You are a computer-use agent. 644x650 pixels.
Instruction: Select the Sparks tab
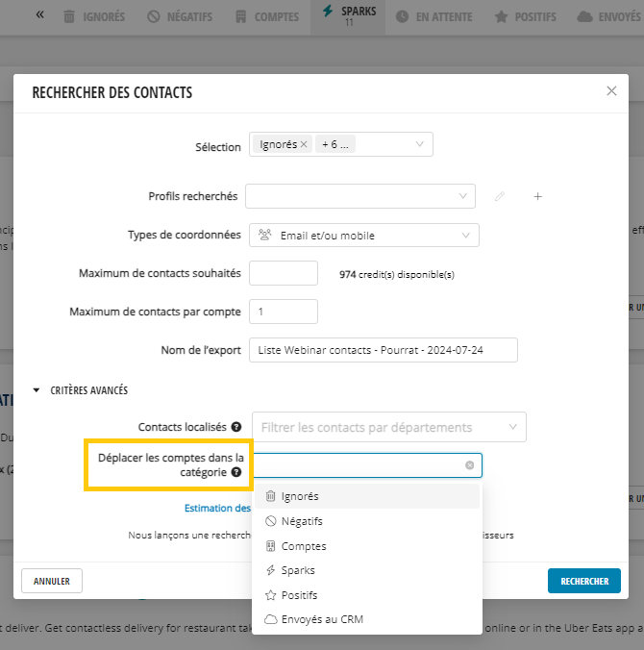click(x=349, y=16)
